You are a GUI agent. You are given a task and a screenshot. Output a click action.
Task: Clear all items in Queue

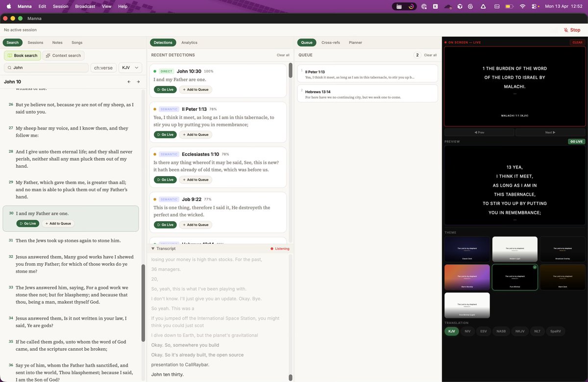[x=430, y=55]
